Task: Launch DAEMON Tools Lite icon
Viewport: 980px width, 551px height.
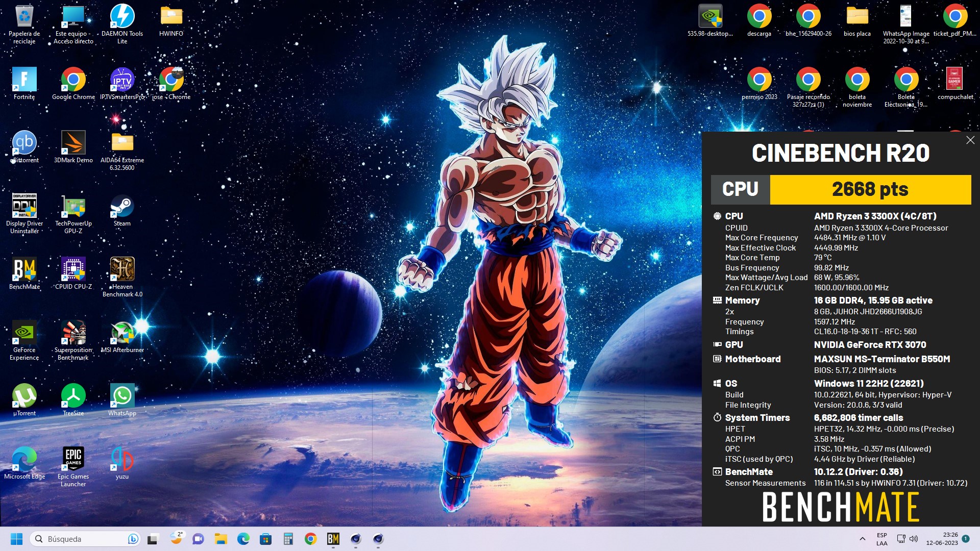Action: pos(122,24)
